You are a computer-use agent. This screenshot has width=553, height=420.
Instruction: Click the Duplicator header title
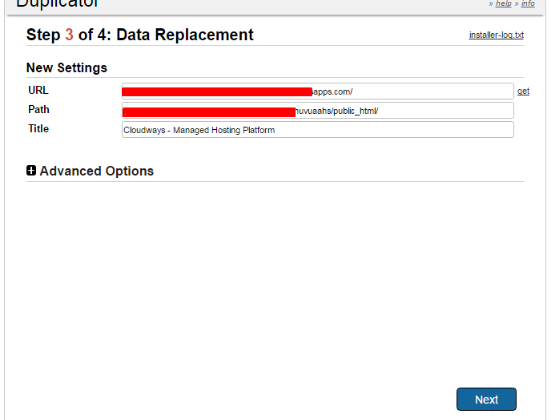coord(57,4)
